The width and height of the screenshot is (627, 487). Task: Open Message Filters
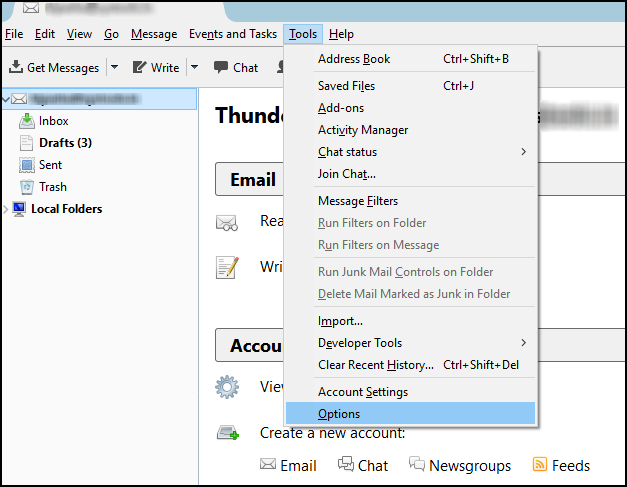[x=410, y=200]
